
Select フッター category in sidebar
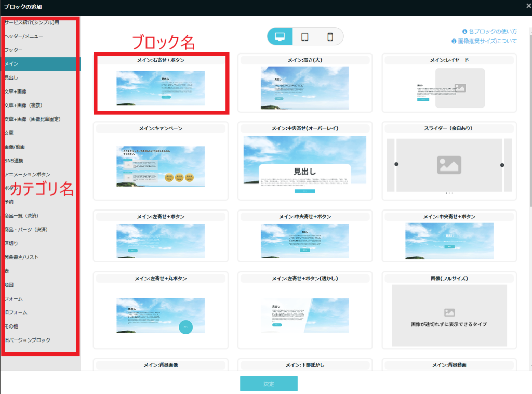(x=14, y=50)
